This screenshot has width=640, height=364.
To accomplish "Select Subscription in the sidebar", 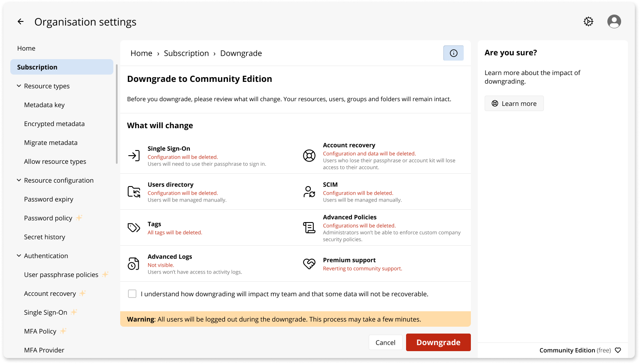I will [x=62, y=67].
